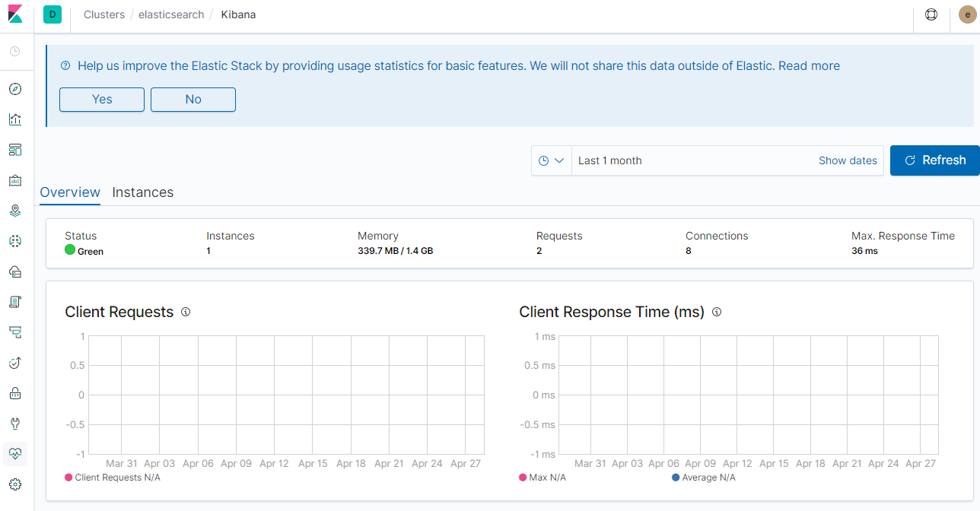Open Uptime icon in sidebar

tap(15, 363)
